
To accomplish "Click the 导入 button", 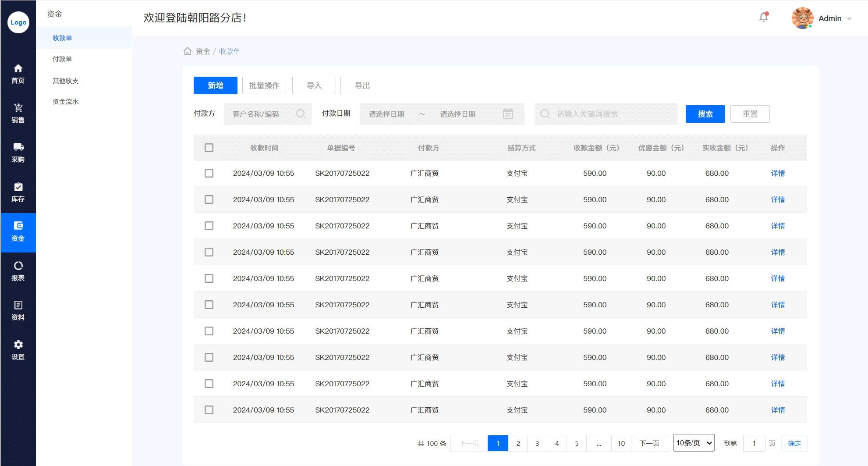I will [314, 85].
